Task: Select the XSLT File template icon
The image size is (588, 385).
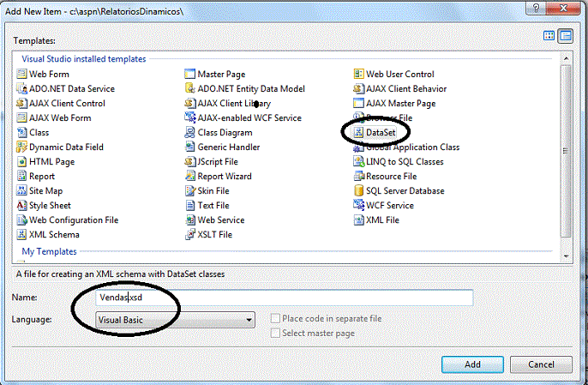Action: [x=191, y=235]
